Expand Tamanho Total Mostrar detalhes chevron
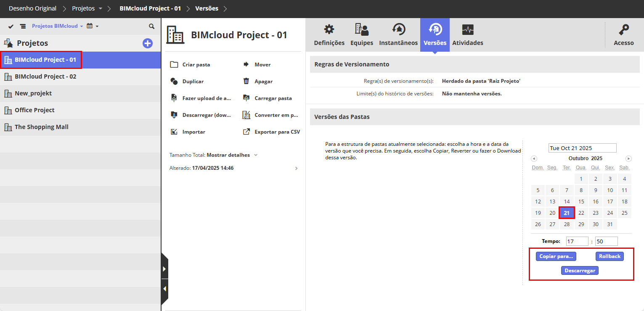The width and height of the screenshot is (644, 311). pos(256,155)
